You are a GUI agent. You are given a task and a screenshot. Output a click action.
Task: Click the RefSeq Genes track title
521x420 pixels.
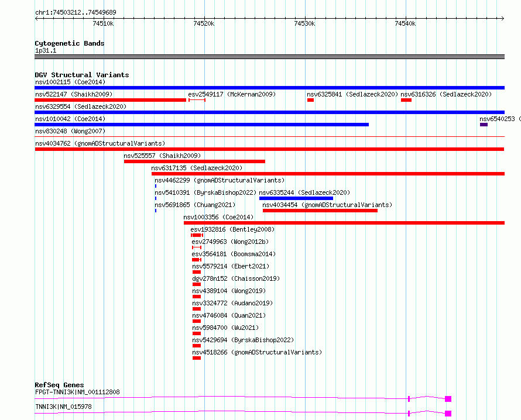(x=59, y=385)
